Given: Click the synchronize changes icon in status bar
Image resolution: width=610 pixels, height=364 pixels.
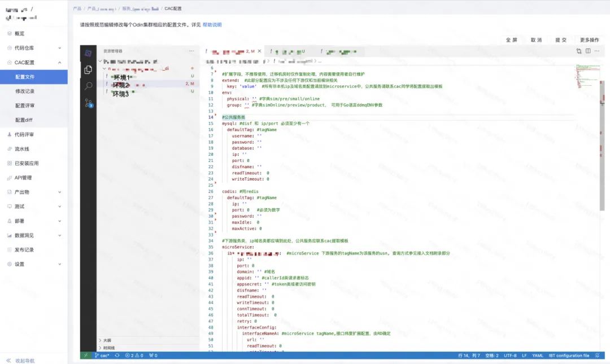Looking at the screenshot, I should pyautogui.click(x=117, y=356).
